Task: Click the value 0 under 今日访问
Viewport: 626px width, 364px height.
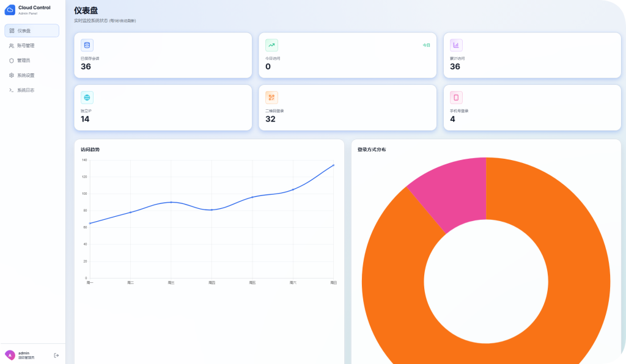Action: (x=268, y=67)
